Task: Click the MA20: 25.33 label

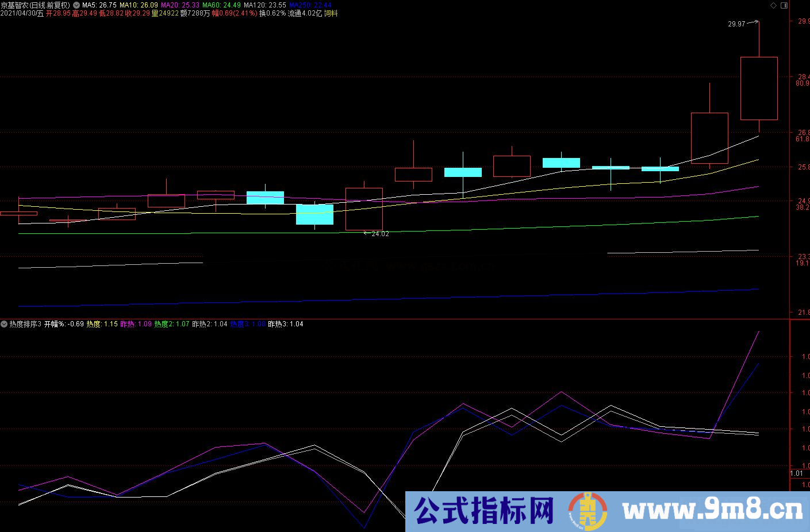Action: tap(180, 5)
